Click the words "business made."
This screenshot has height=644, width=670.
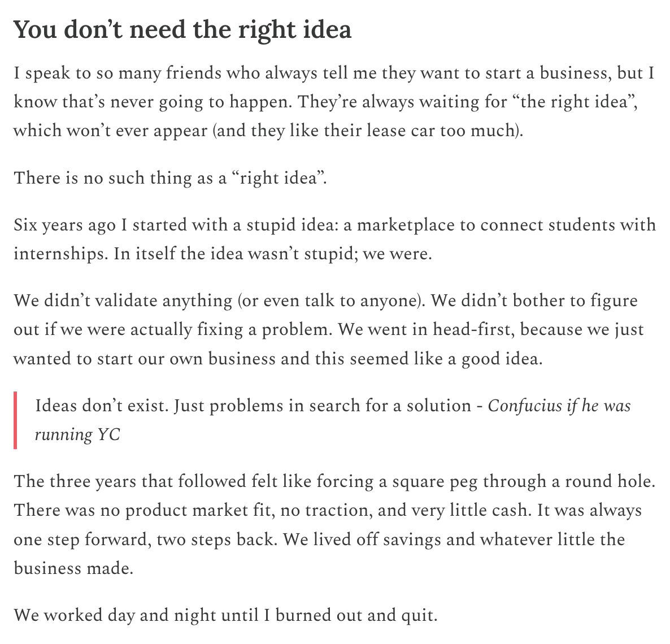click(73, 568)
